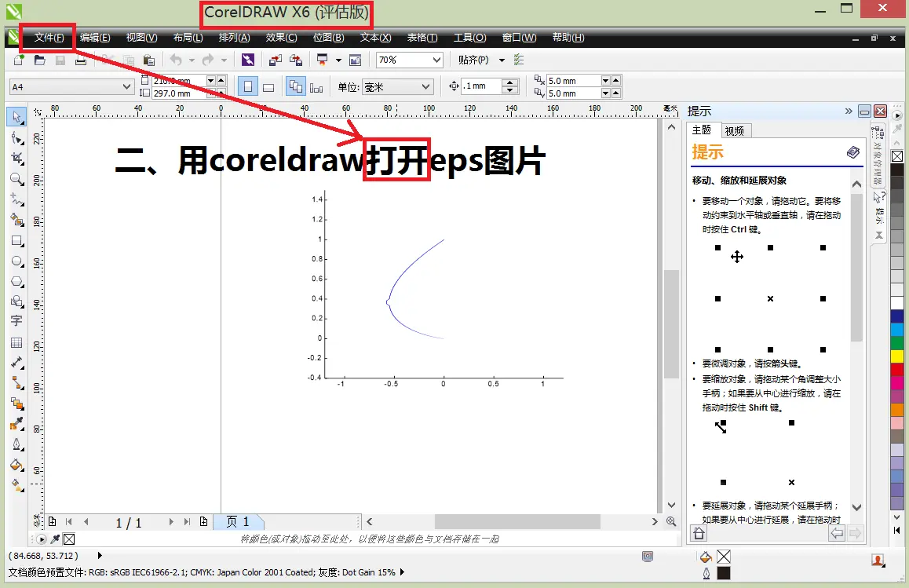This screenshot has width=909, height=588.
Task: Open the units 毫米 dropdown
Action: point(426,86)
